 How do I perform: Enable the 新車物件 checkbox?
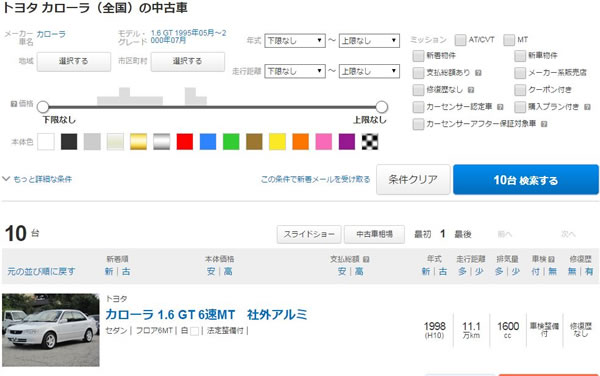pyautogui.click(x=520, y=56)
